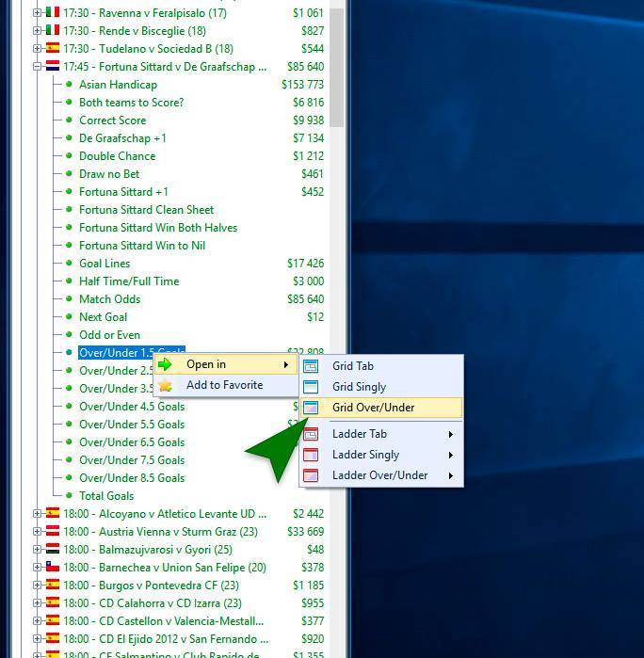Click the Italian flag beside Rende v Bisceglie
This screenshot has width=644, height=658.
53,30
